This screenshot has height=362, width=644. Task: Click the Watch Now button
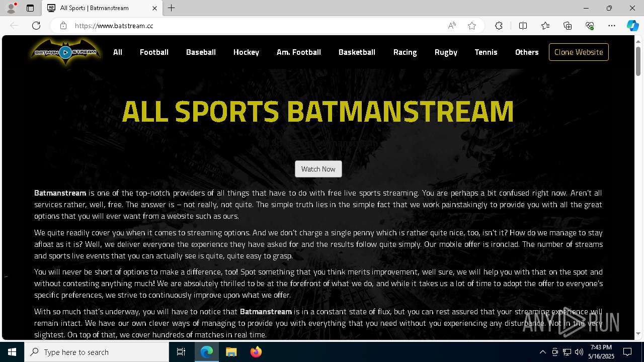pos(318,169)
